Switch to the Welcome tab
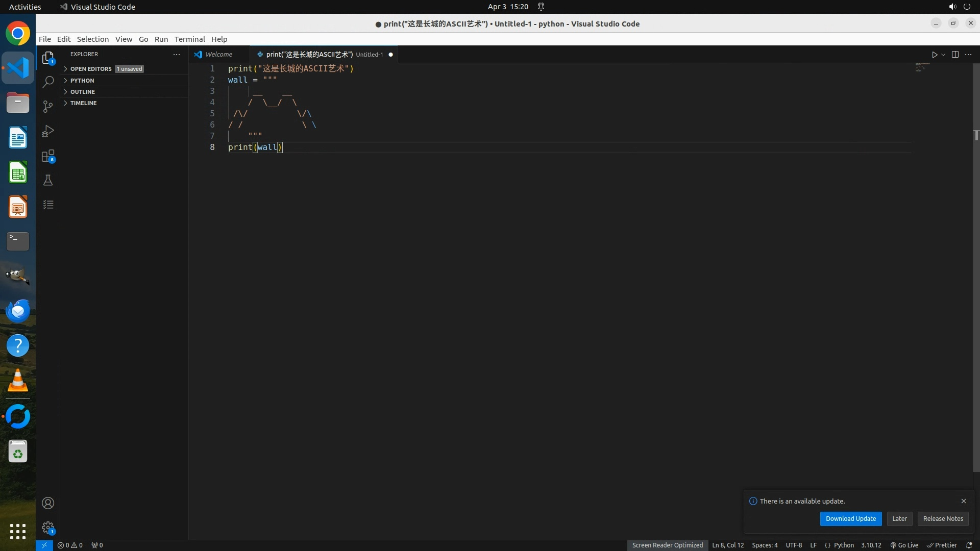 click(218, 55)
